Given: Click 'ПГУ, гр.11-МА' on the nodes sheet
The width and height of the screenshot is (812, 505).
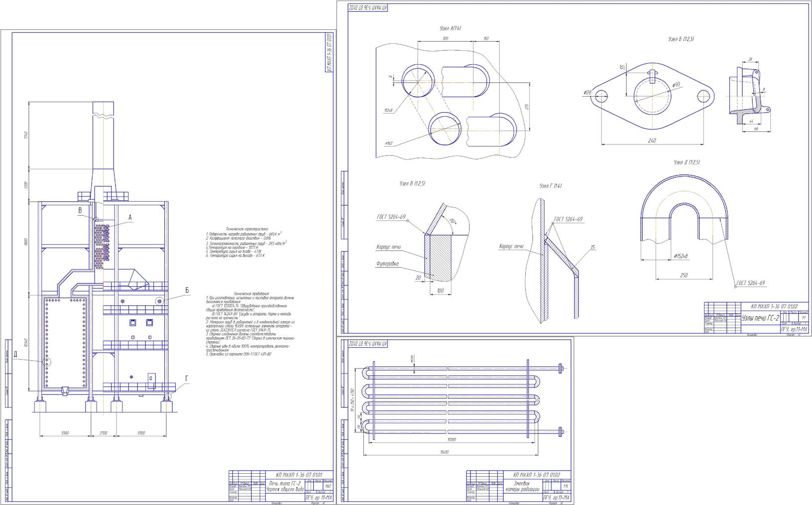Looking at the screenshot, I should click(795, 329).
